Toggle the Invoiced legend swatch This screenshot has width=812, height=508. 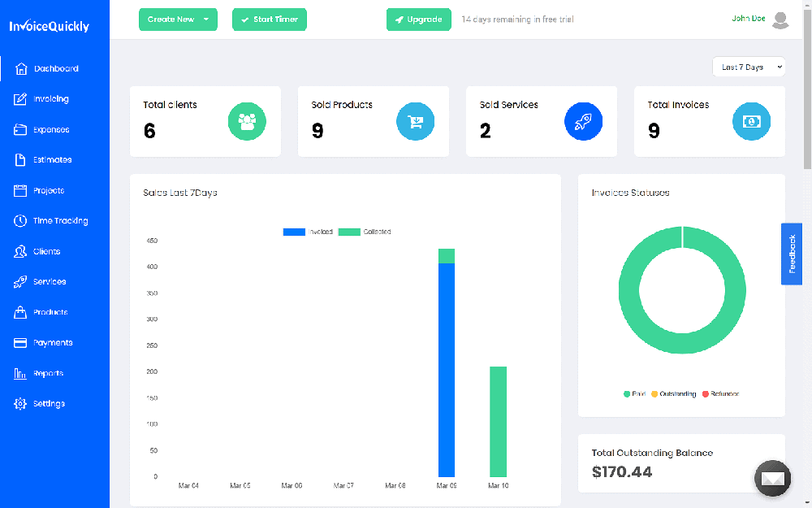point(294,232)
